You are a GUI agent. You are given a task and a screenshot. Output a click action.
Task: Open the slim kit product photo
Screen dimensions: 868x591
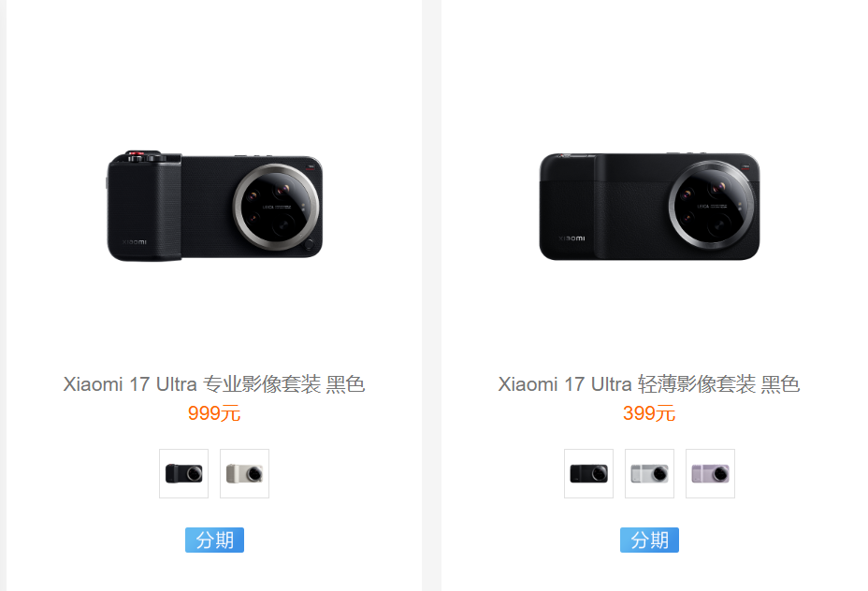pos(649,207)
